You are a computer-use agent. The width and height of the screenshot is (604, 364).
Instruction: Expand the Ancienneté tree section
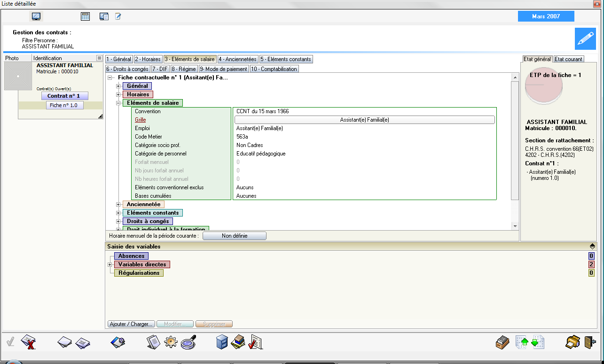(x=118, y=204)
